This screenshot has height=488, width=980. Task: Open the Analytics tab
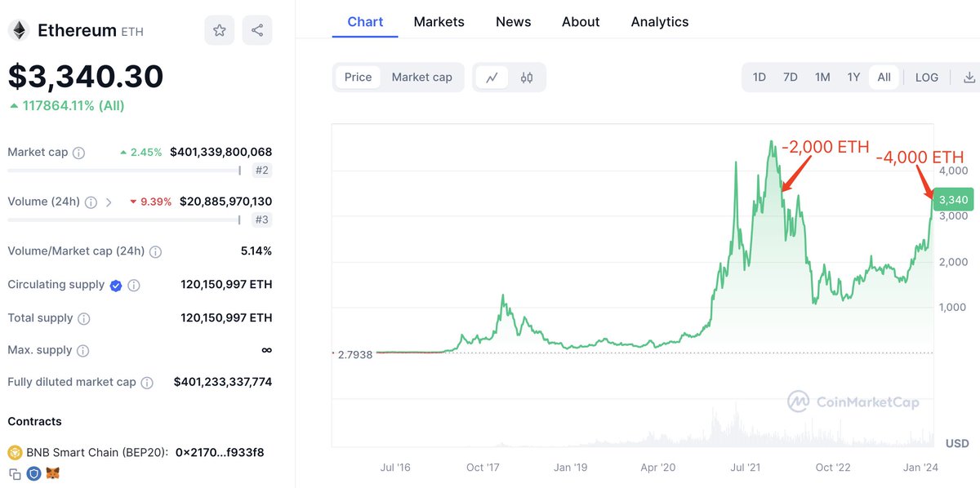tap(659, 21)
